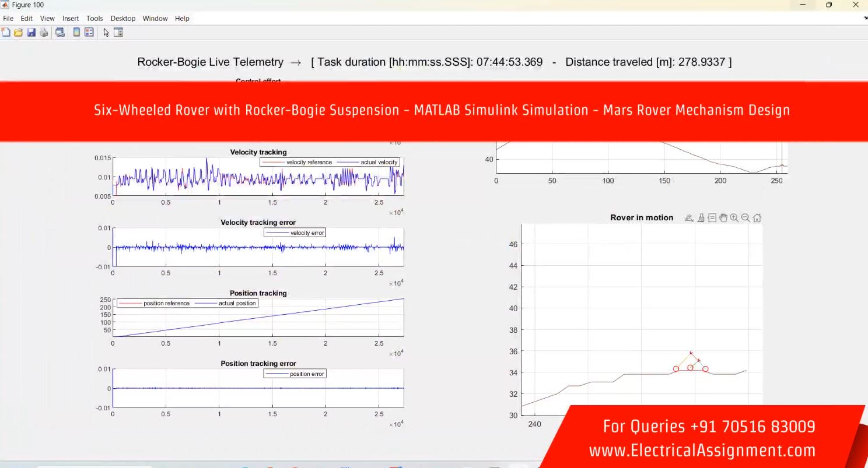Activate Zoom In on Rover in motion plot
This screenshot has width=868, height=468.
(x=734, y=218)
